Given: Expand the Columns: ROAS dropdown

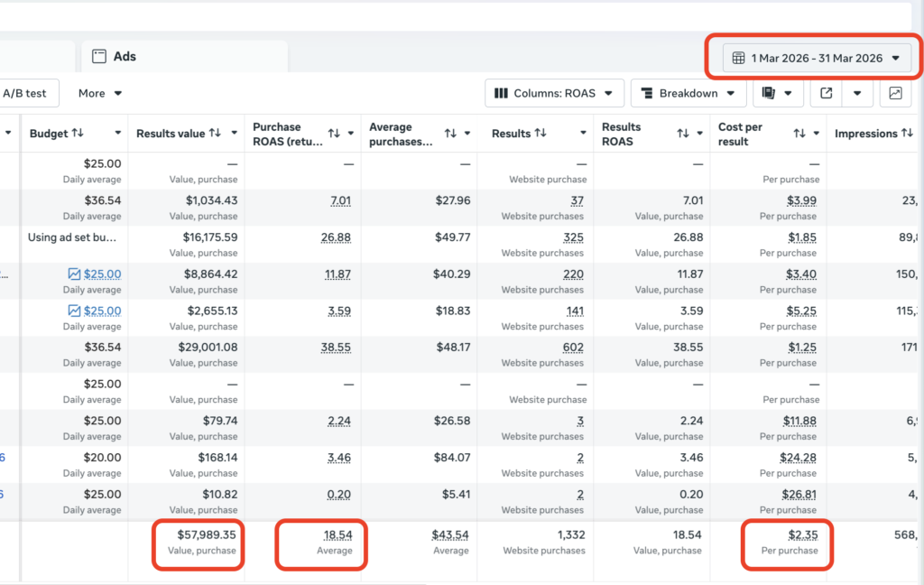Looking at the screenshot, I should 554,93.
